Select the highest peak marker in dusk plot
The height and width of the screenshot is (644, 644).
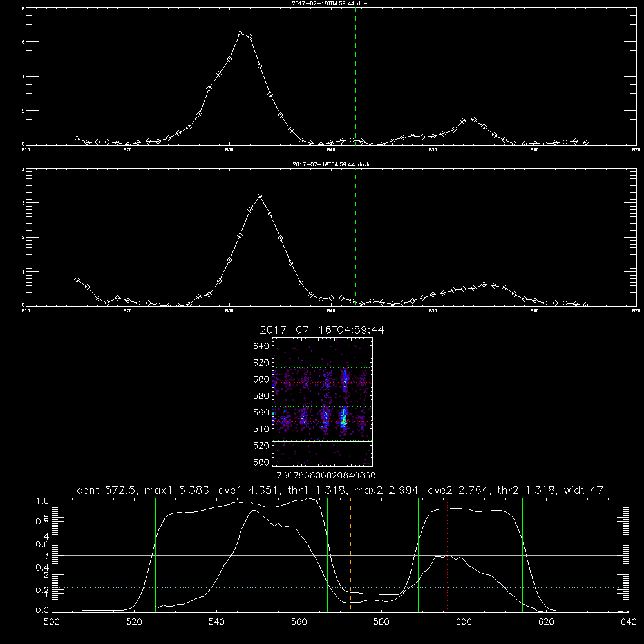[260, 196]
